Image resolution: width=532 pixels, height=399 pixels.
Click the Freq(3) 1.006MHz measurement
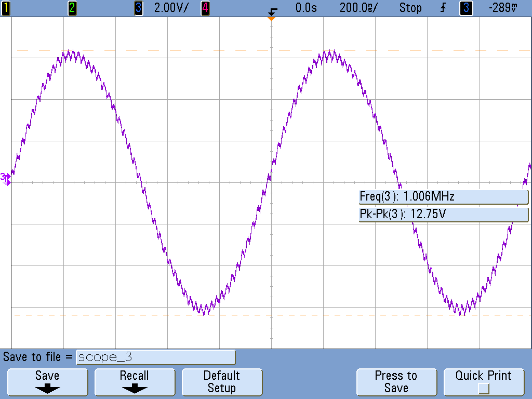coord(444,197)
